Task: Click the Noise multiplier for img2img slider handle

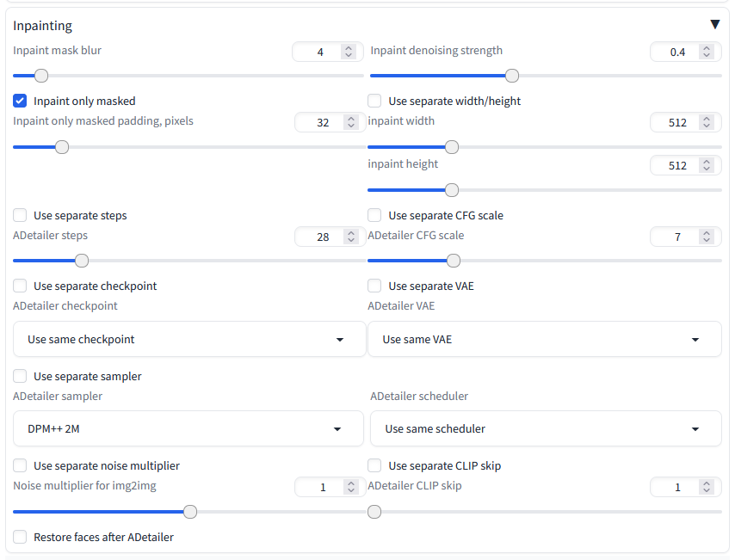Action: [x=190, y=512]
